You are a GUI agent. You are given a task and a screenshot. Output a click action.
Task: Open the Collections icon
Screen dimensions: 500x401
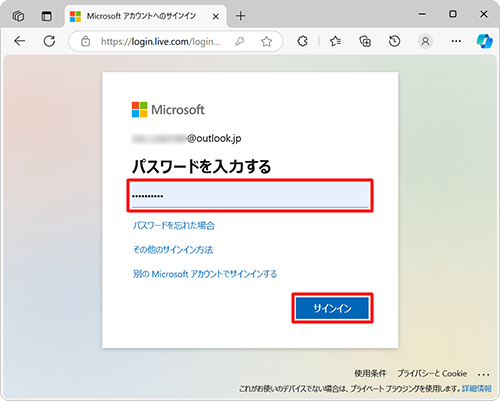[x=365, y=41]
